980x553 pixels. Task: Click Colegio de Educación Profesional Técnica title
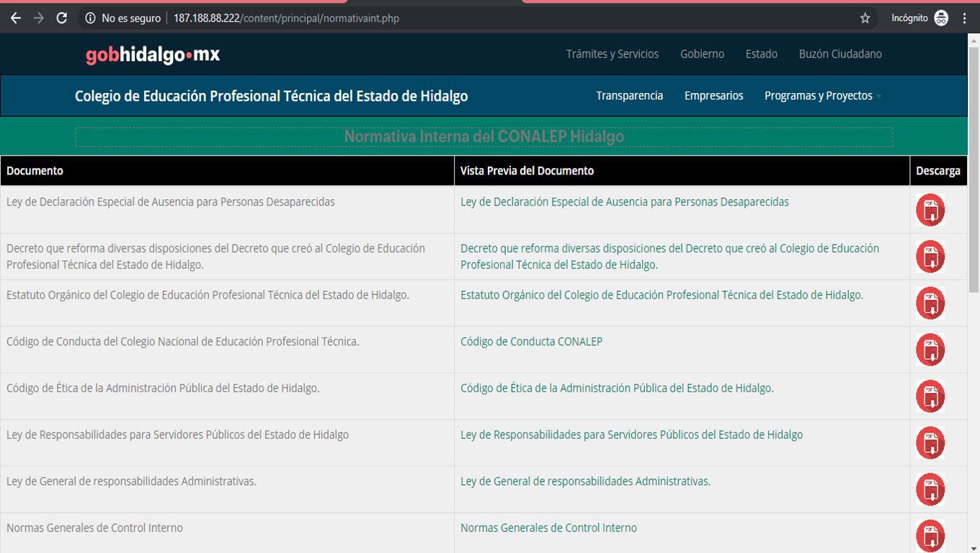tap(272, 96)
